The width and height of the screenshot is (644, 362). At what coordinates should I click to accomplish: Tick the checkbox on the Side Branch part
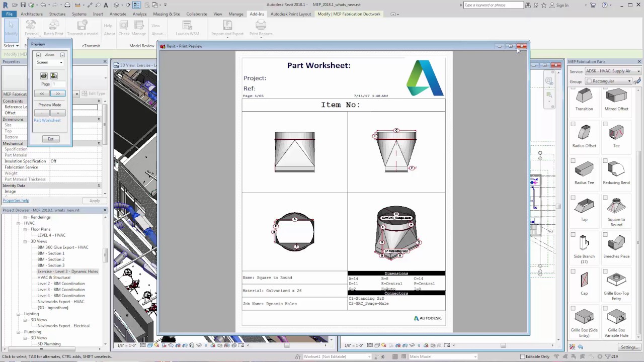573,235
